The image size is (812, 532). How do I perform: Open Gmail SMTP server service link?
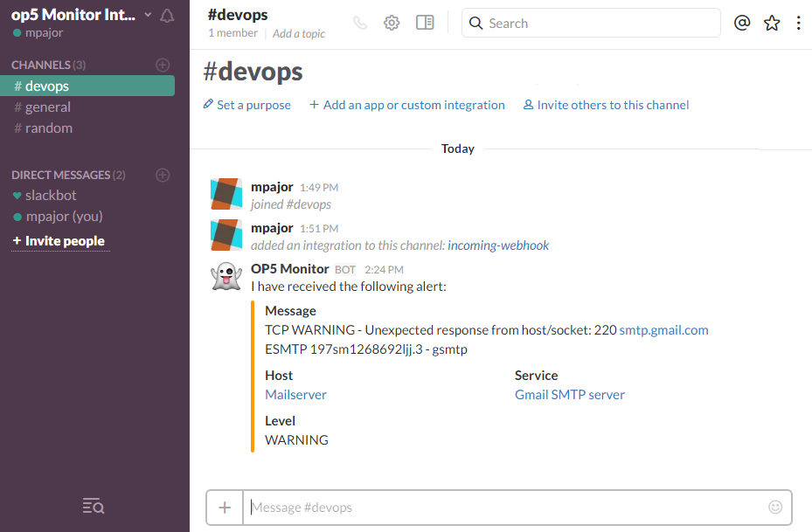(x=570, y=395)
